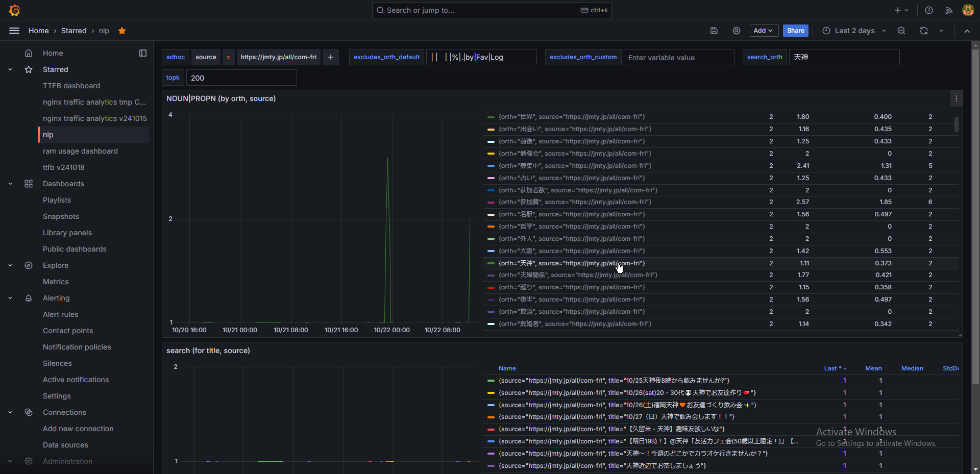Open the Add dropdown
Image resolution: width=980 pixels, height=474 pixels.
click(x=763, y=31)
